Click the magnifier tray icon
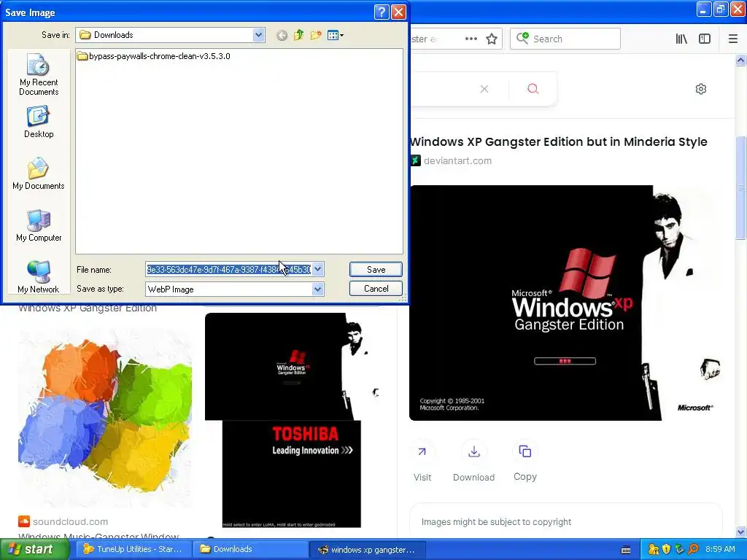 pos(694,550)
